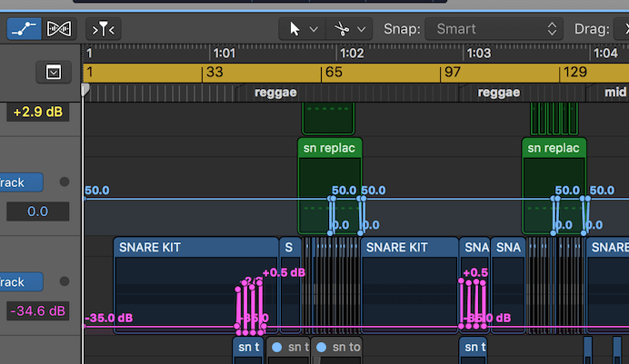Image resolution: width=629 pixels, height=364 pixels.
Task: Open the global tracks toggle button
Action: [54, 73]
